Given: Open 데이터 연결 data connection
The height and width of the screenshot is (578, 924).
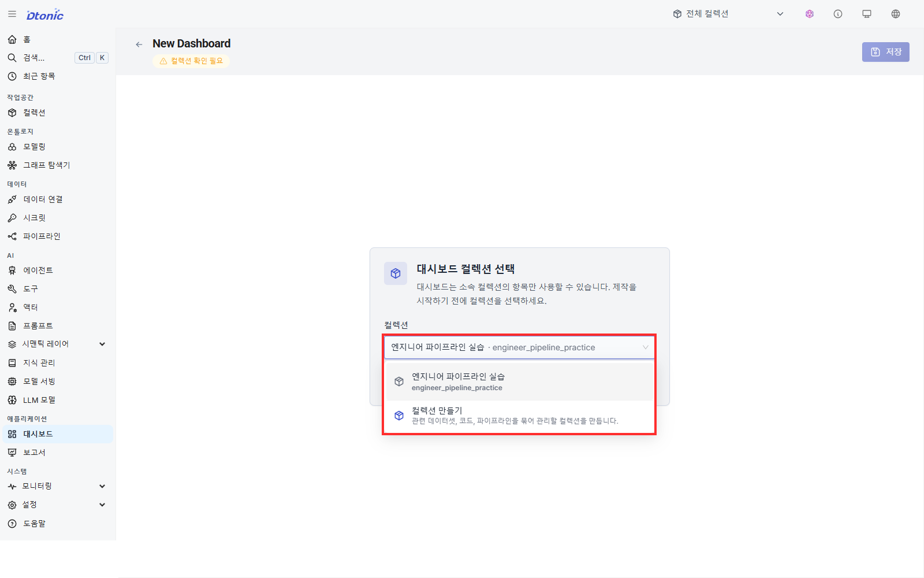Looking at the screenshot, I should pyautogui.click(x=58, y=199).
